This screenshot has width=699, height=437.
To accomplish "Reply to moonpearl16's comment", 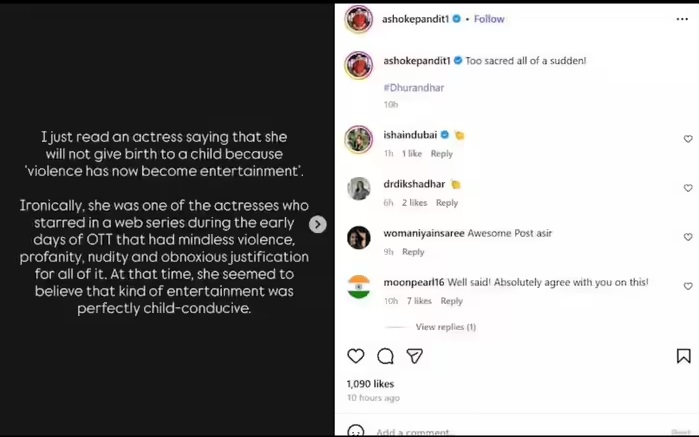I will click(x=451, y=301).
